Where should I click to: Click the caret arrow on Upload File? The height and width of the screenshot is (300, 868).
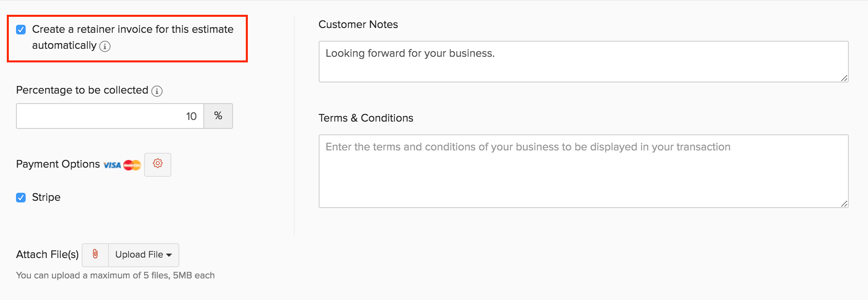[x=169, y=255]
